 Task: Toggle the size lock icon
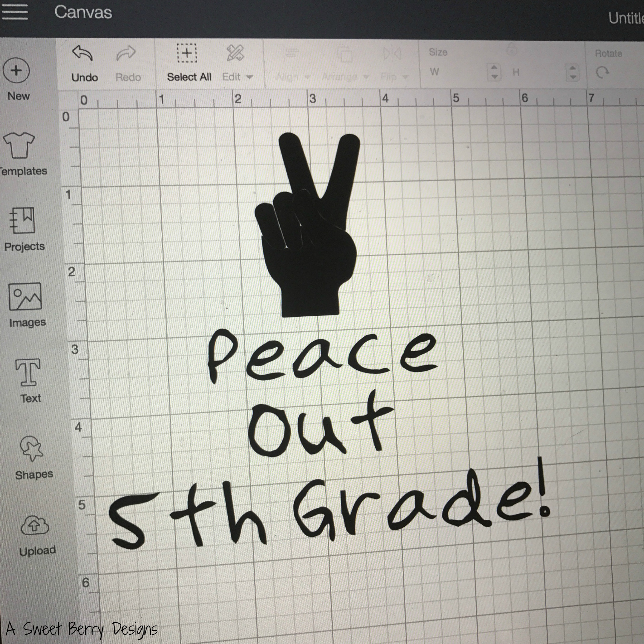pyautogui.click(x=511, y=50)
